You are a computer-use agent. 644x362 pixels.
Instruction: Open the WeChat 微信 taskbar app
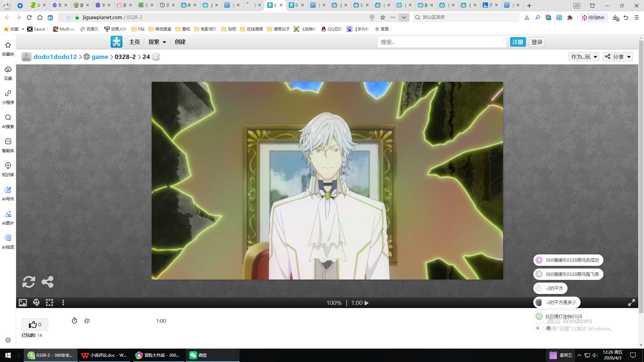(198, 355)
